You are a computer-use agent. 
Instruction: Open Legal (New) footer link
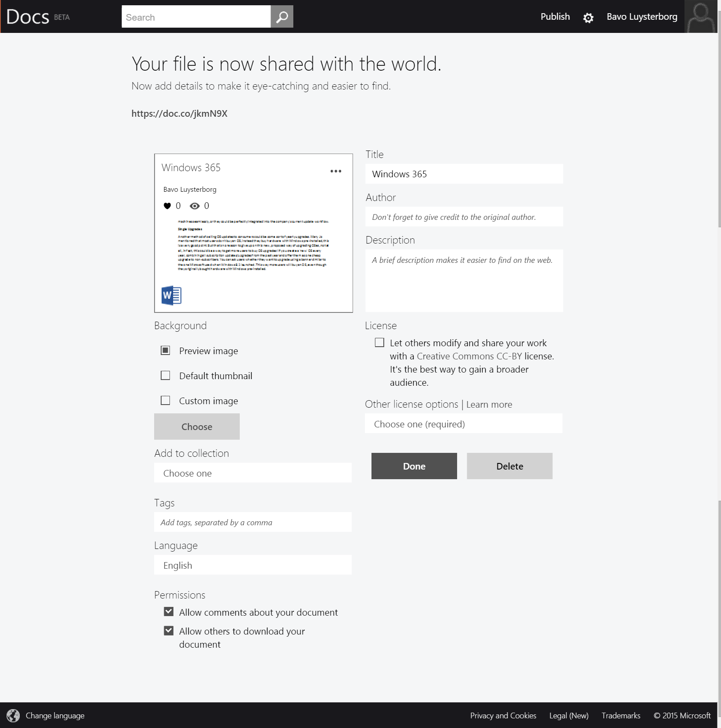pyautogui.click(x=569, y=716)
